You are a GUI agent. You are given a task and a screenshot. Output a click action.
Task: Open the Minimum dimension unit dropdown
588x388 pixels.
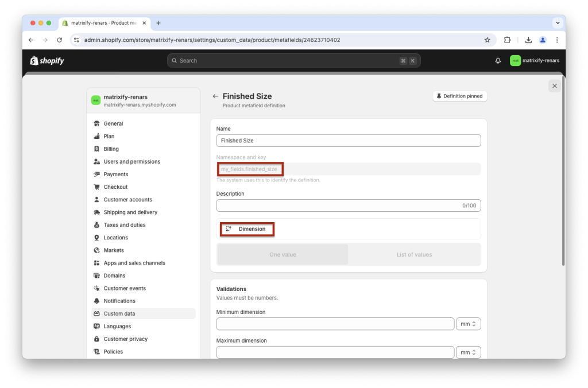tap(468, 323)
